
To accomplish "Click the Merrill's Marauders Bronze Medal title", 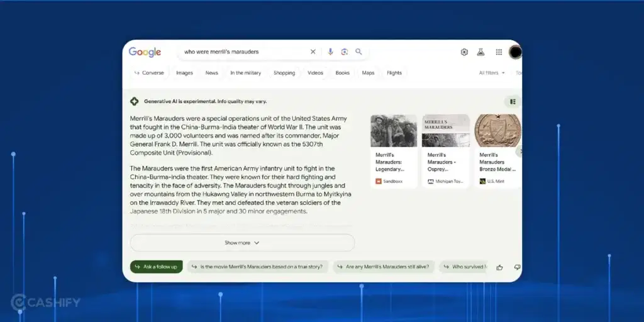I will (497, 162).
